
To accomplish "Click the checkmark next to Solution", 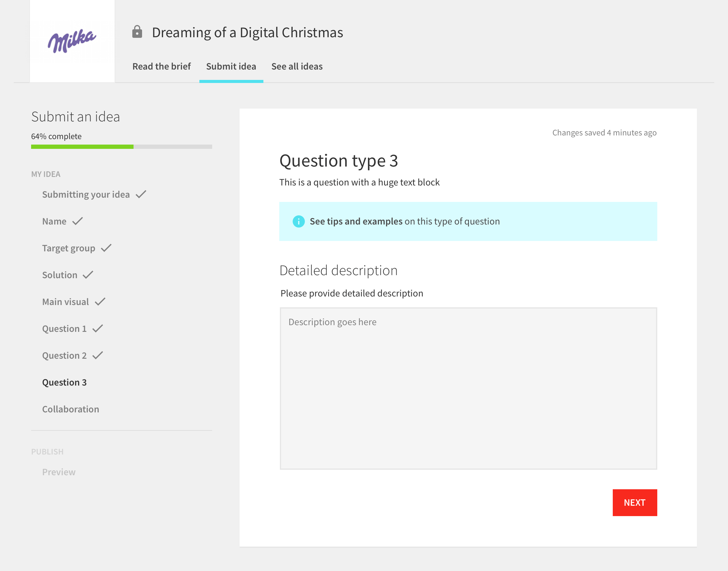I will [88, 275].
